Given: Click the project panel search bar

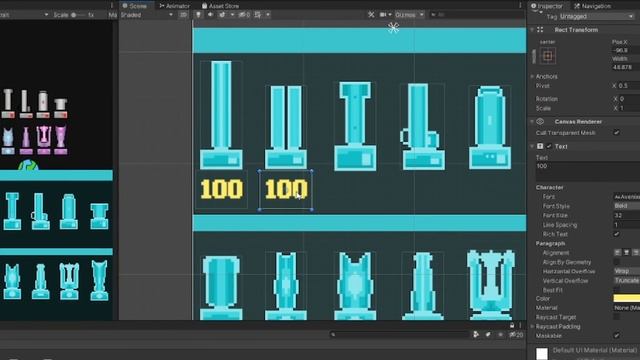Looking at the screenshot, I should click(x=399, y=335).
